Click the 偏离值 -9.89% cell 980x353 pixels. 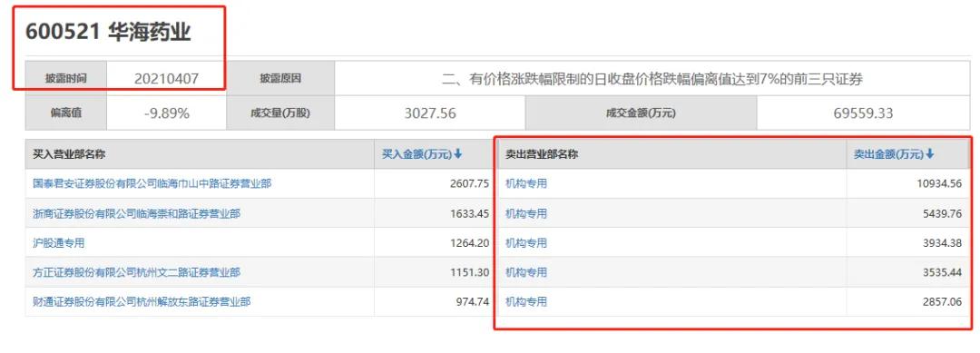click(166, 113)
